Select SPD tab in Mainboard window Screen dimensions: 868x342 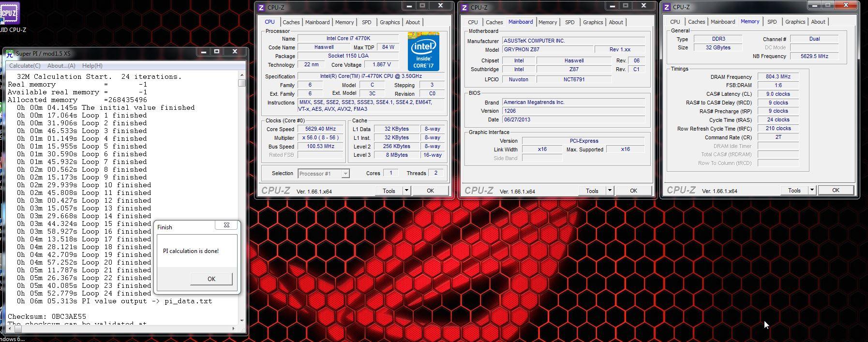point(570,22)
